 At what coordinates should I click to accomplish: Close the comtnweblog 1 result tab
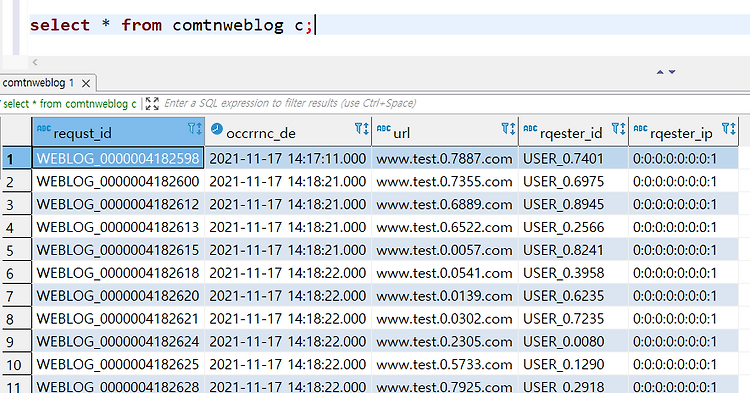86,84
